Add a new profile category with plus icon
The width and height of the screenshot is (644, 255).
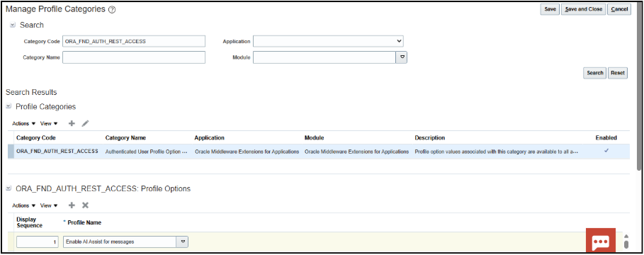click(72, 123)
